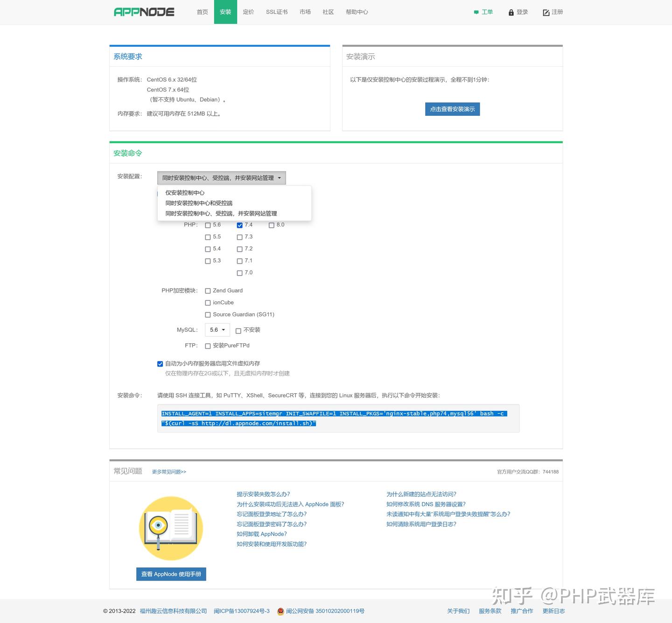Click the handbook magnifier illustration

coord(171,528)
